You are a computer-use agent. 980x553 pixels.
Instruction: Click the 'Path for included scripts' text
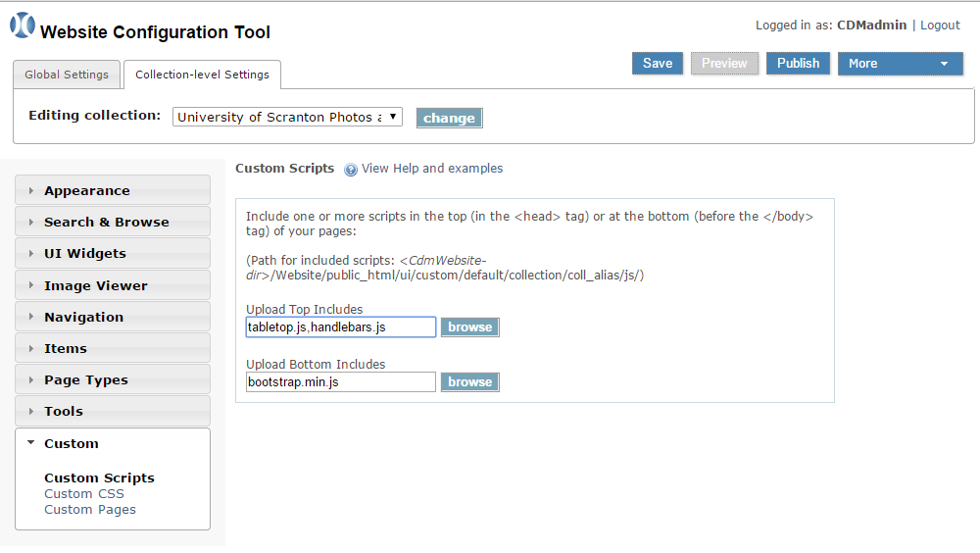click(445, 268)
